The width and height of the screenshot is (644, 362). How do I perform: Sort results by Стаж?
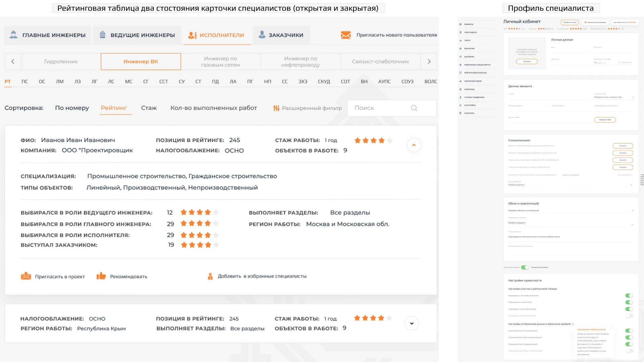(149, 108)
